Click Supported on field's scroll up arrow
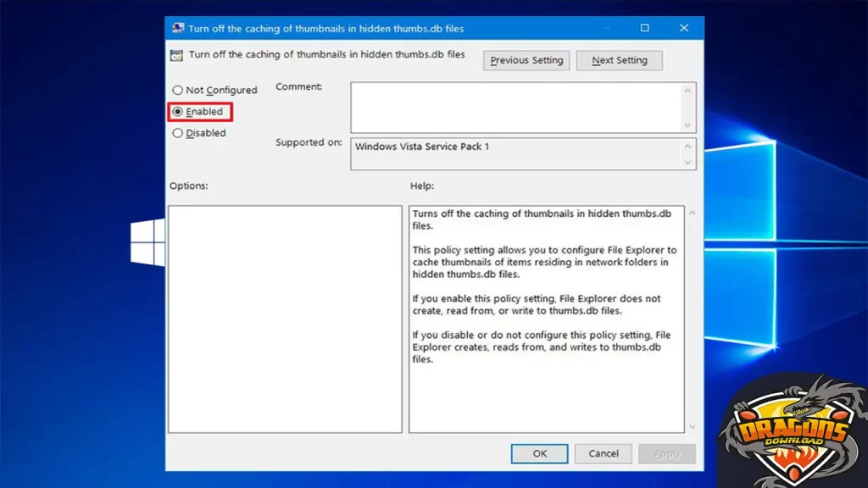 (x=688, y=146)
